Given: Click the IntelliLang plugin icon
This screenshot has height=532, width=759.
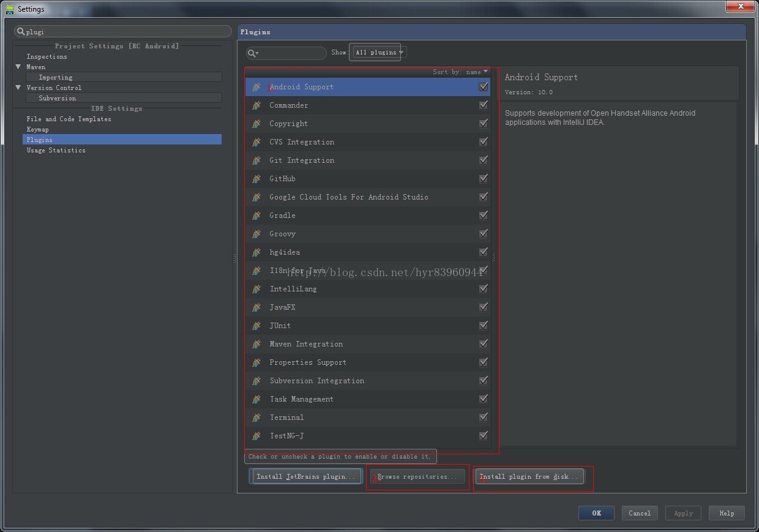Looking at the screenshot, I should coord(256,289).
